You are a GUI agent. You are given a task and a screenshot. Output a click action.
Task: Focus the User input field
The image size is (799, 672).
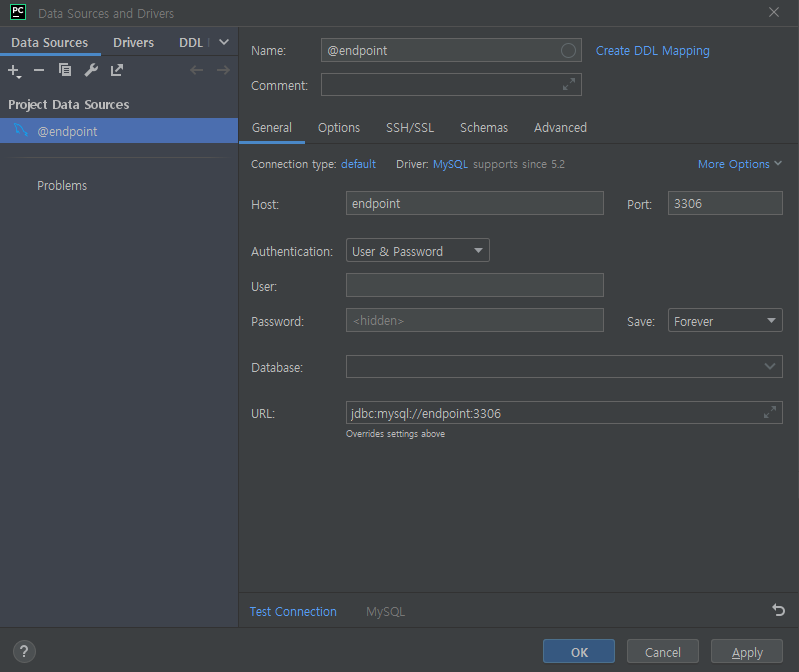tap(474, 285)
